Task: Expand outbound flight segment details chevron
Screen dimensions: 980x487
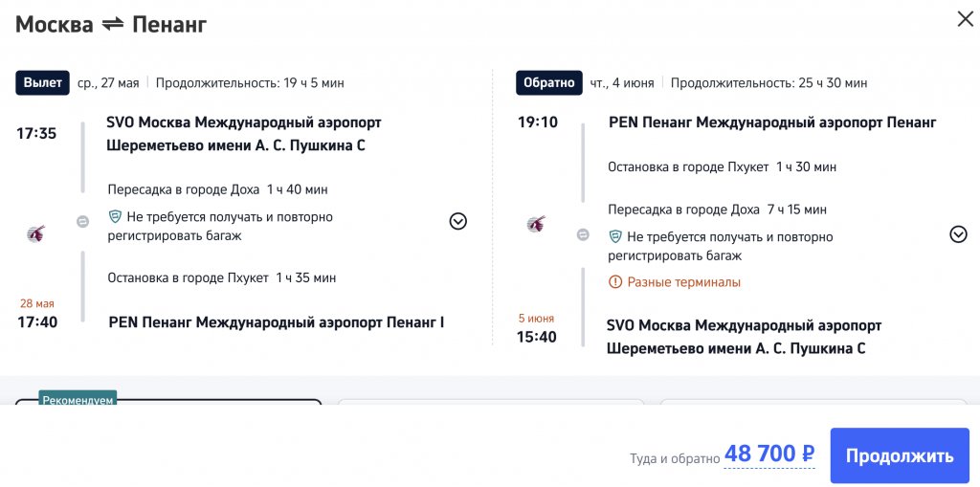Action: click(x=458, y=221)
